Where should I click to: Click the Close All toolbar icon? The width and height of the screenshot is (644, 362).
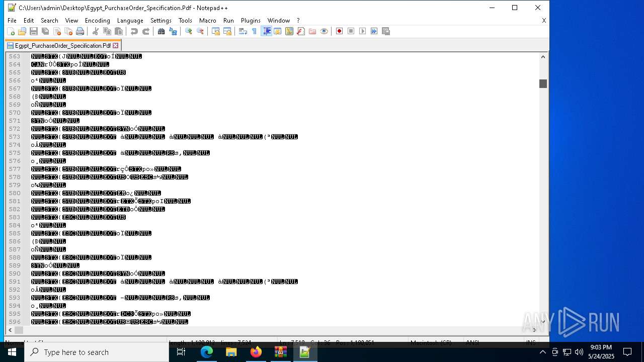click(x=68, y=31)
